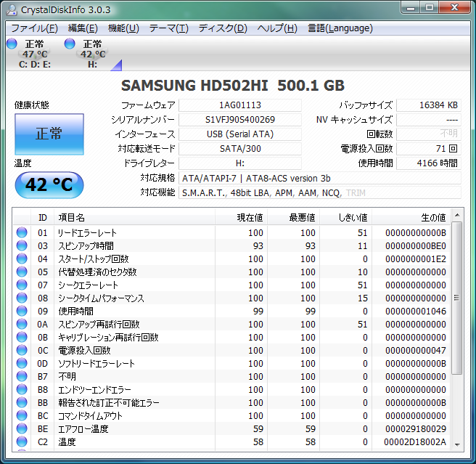Click status orb for attribute C2
Image resolution: width=476 pixels, height=464 pixels.
pos(22,441)
